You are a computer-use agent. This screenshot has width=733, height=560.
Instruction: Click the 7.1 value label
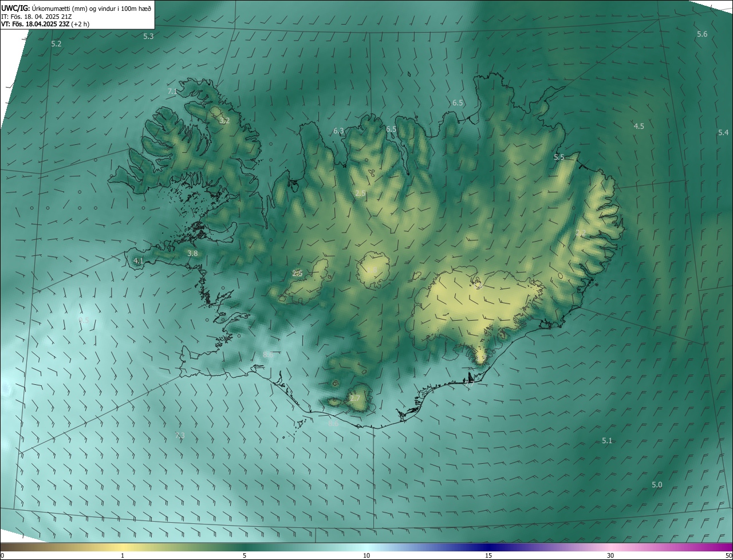point(172,91)
